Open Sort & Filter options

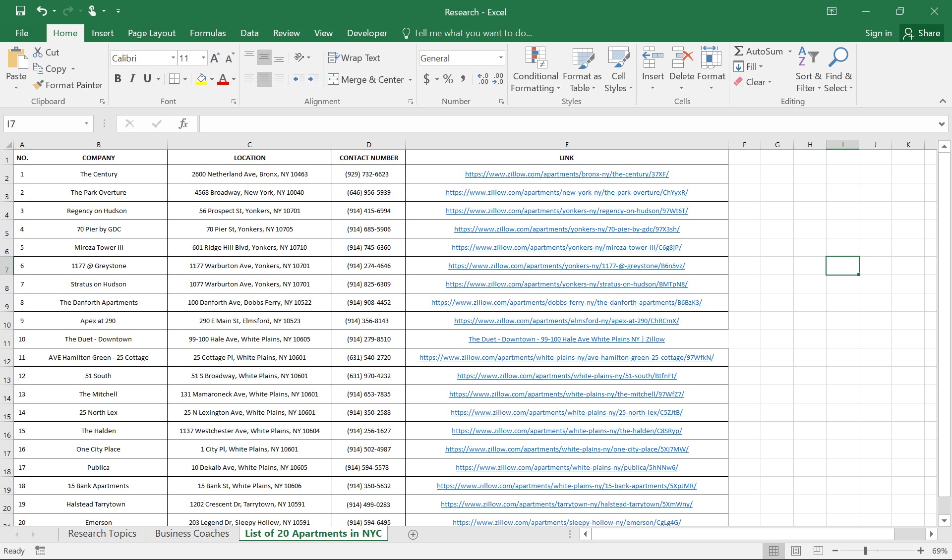(809, 69)
